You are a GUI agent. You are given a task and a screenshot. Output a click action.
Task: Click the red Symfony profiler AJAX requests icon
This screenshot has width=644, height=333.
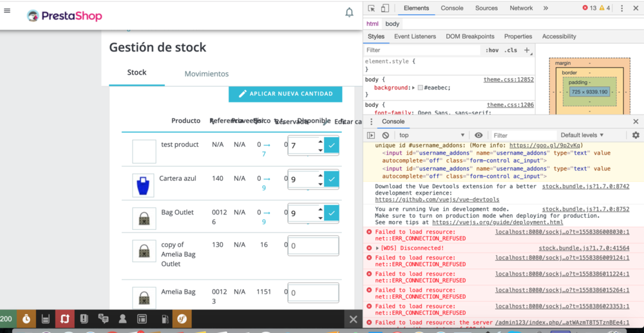point(64,319)
